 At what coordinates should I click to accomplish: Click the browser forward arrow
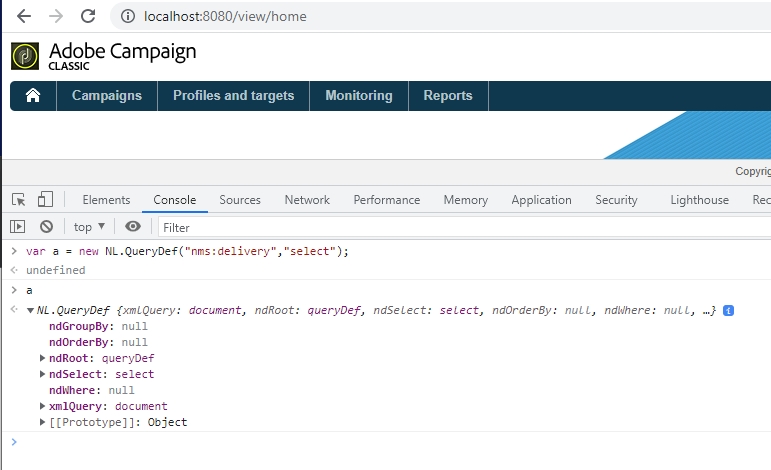tap(56, 16)
